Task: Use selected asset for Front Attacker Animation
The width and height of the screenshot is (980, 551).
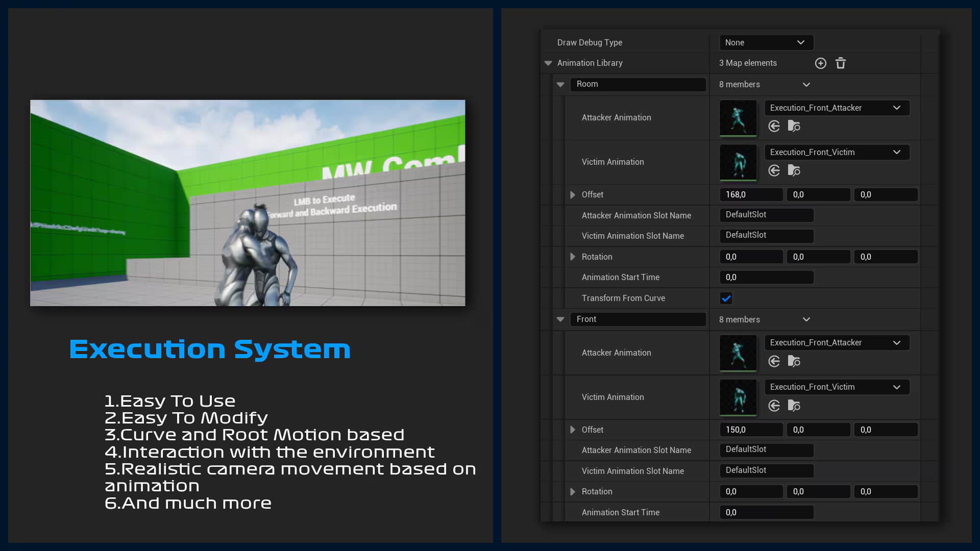Action: pos(774,361)
